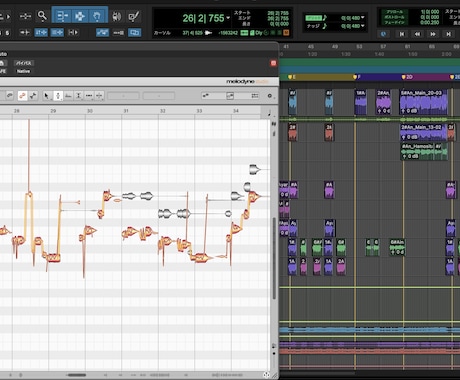Screen dimensions: 460x380
Task: Click the chain link icon at far left of Melodyne's toolbar
Action: [10, 96]
